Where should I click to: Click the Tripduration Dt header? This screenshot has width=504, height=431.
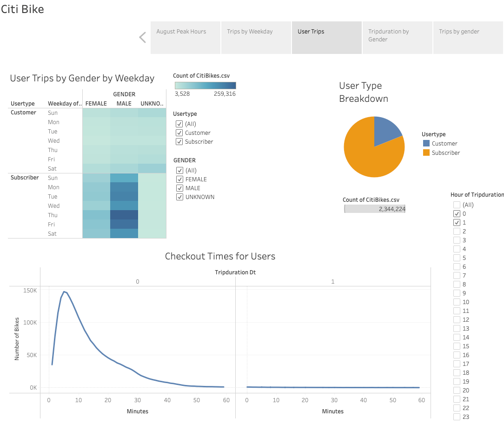235,272
